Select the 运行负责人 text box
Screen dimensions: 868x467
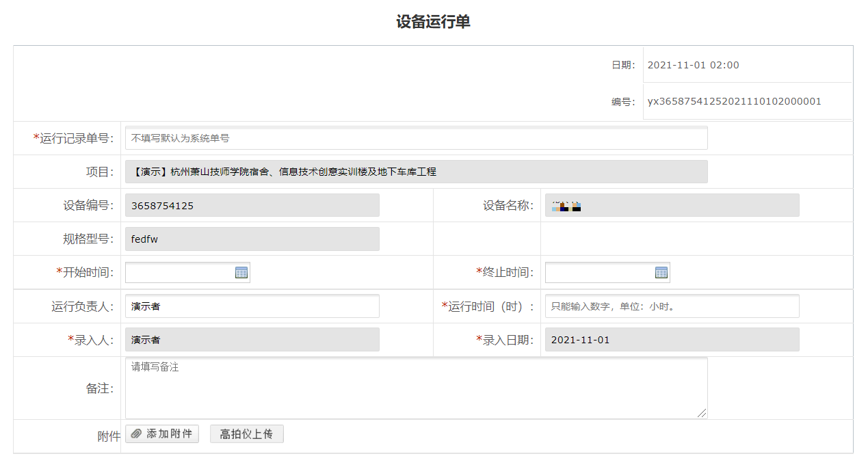click(252, 306)
